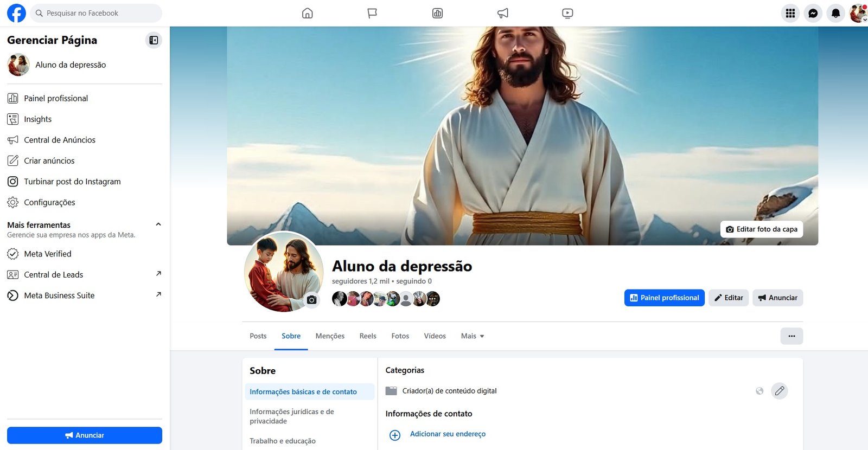
Task: Open Meta Business Suite
Action: 85,295
